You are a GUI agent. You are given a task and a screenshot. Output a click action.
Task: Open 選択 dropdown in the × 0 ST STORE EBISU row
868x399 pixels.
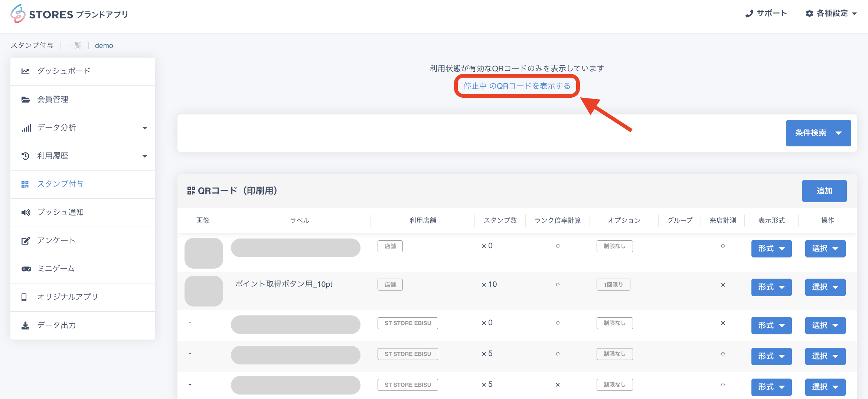(825, 325)
